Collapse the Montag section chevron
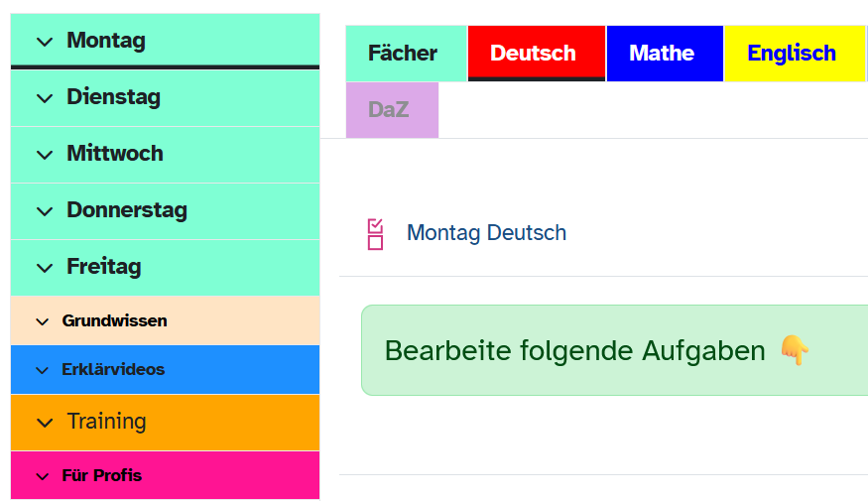Image resolution: width=868 pixels, height=501 pixels. [x=44, y=42]
